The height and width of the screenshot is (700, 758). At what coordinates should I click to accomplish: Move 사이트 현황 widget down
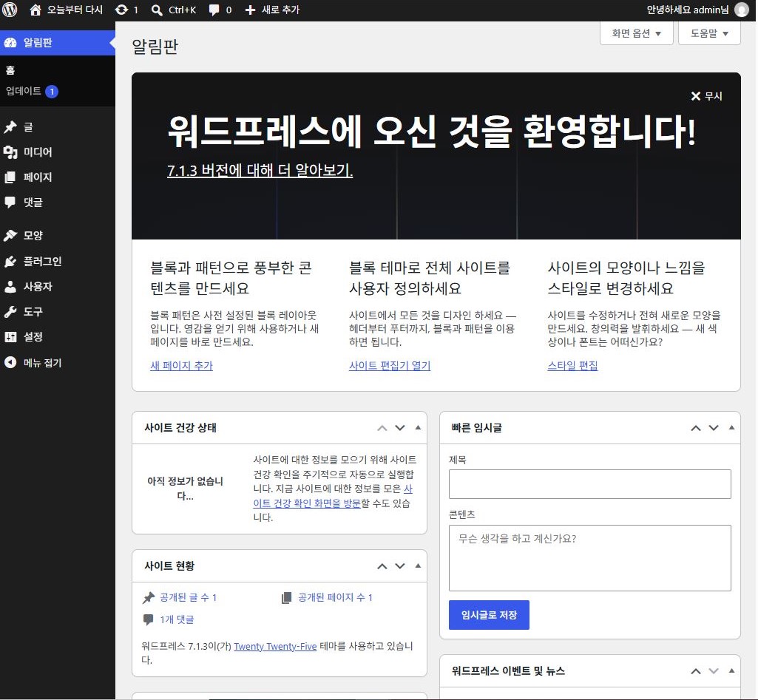tap(400, 565)
